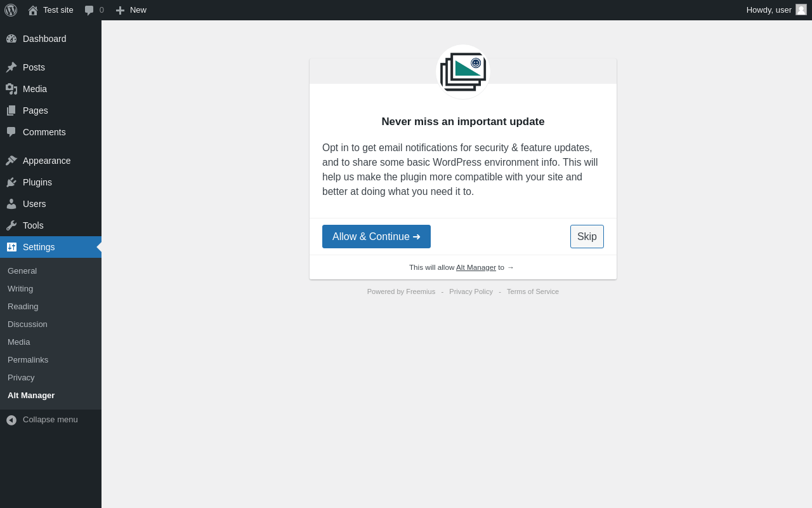
Task: Click the New plus icon
Action: coord(120,10)
